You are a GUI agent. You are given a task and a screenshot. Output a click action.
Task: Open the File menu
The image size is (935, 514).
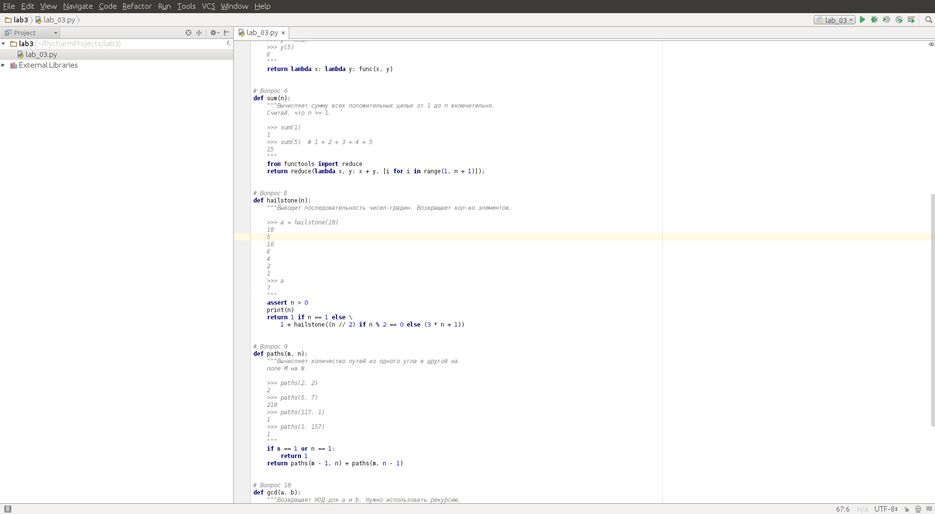(8, 6)
